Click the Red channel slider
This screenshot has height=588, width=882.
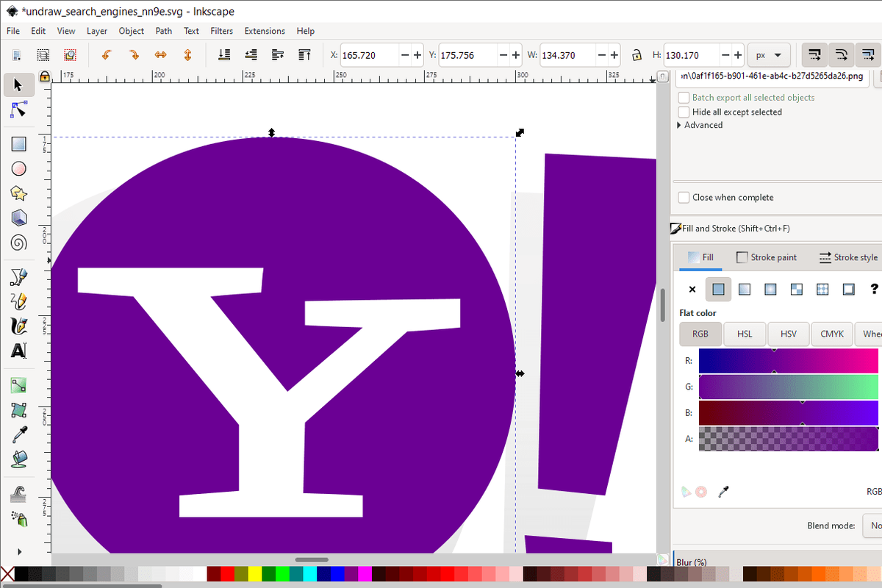pos(789,361)
